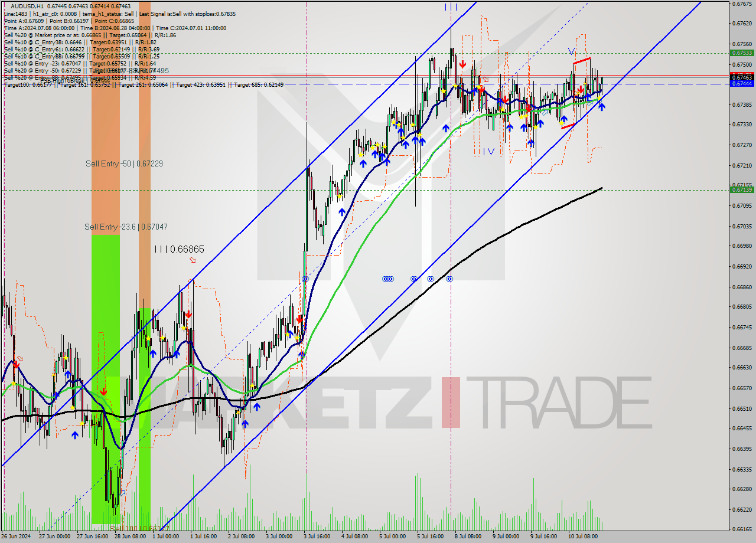
Task: Click the '3 Jul 00:00' time label
Action: tap(279, 537)
